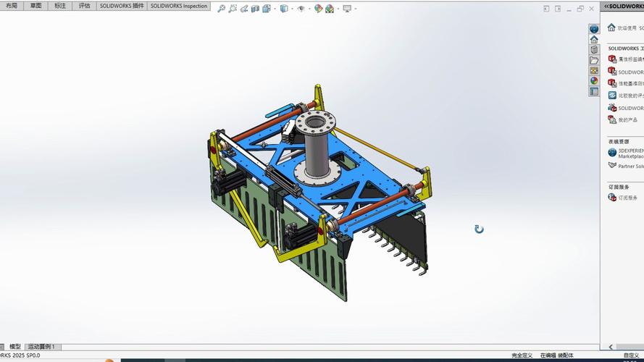
Task: Switch to the 草图 ribbon tab
Action: 35,6
